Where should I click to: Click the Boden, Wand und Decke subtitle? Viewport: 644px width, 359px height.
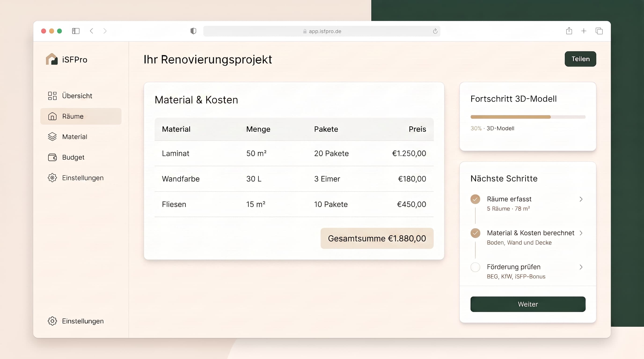pos(519,242)
